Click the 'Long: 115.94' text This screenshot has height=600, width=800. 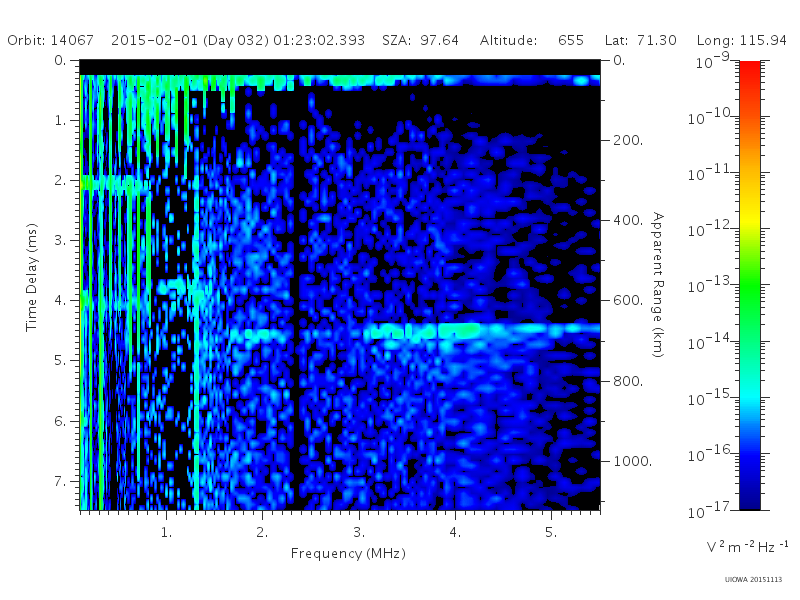pos(742,40)
